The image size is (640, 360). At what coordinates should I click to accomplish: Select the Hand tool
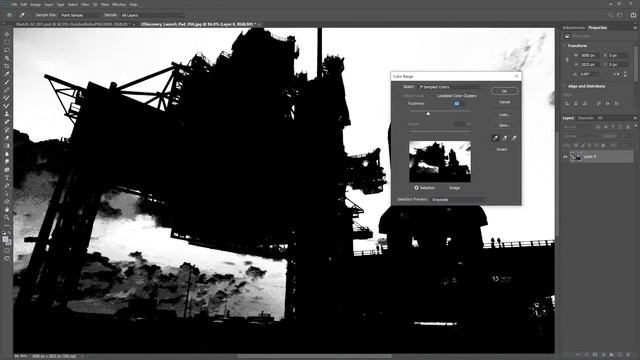(7, 209)
